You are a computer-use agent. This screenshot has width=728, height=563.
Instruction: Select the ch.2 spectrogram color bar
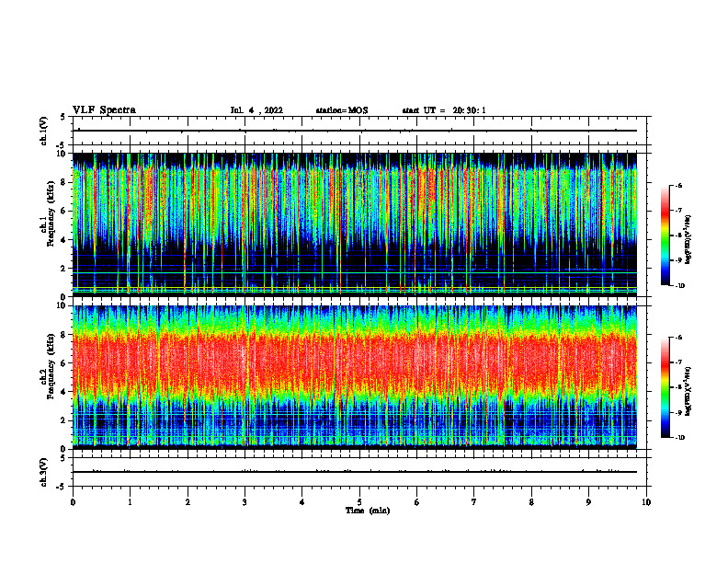coord(665,387)
